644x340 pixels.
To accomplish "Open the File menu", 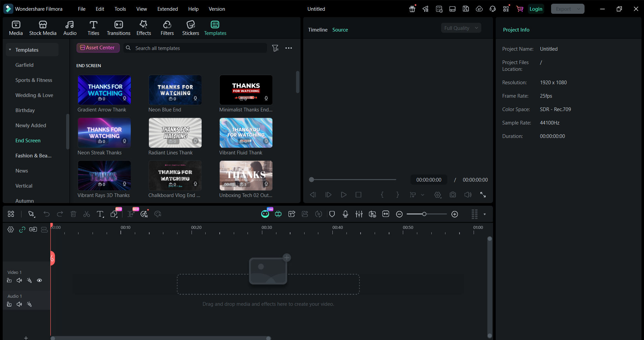I will (82, 9).
